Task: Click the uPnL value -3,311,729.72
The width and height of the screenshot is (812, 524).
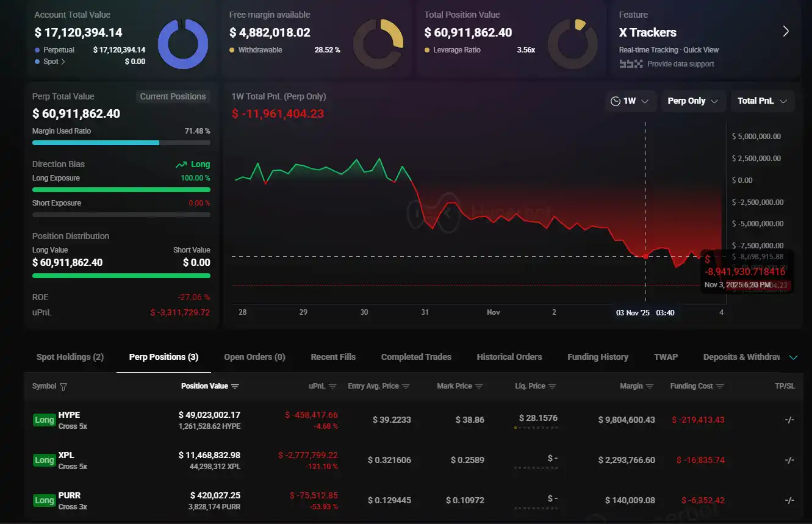Action: click(x=180, y=312)
